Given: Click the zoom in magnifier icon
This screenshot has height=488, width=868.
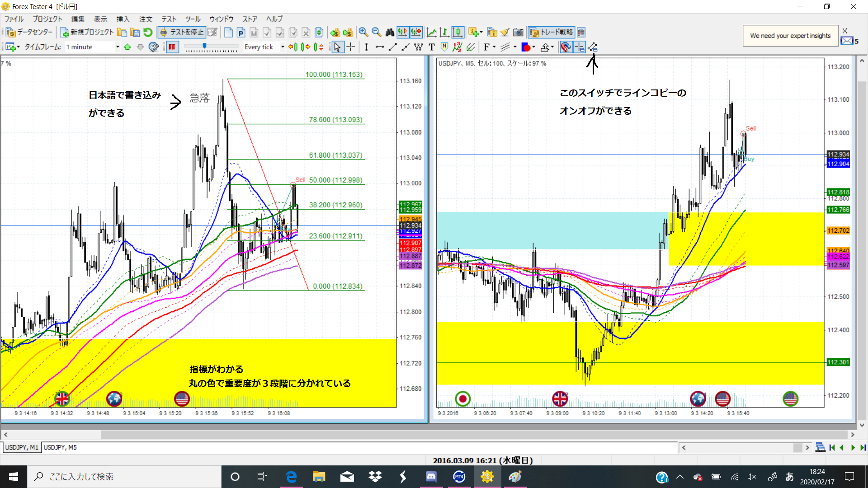Looking at the screenshot, I should [363, 32].
